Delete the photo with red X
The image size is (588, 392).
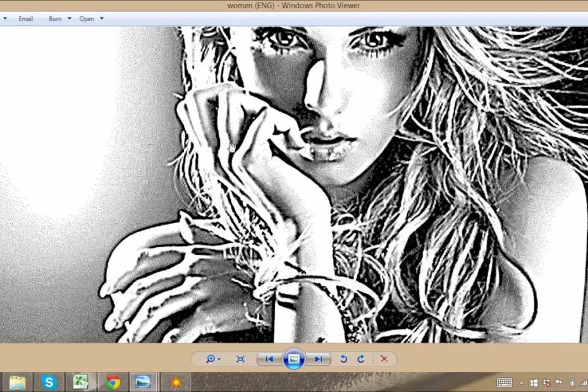point(384,359)
